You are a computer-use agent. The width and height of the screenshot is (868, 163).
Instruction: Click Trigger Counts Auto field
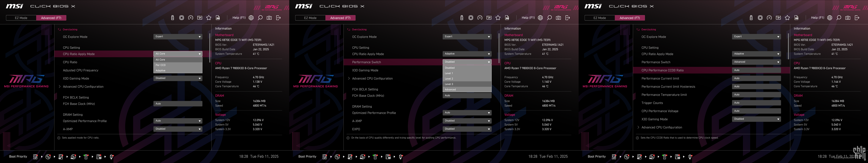pos(756,103)
